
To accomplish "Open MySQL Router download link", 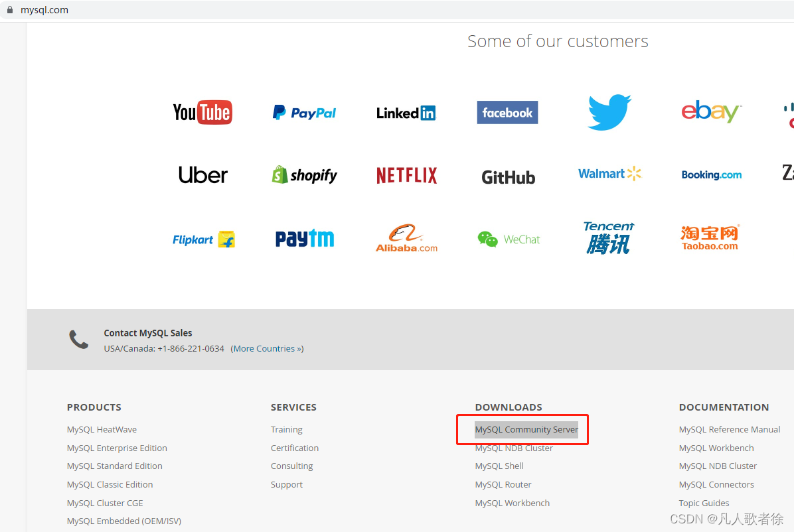I will click(503, 484).
